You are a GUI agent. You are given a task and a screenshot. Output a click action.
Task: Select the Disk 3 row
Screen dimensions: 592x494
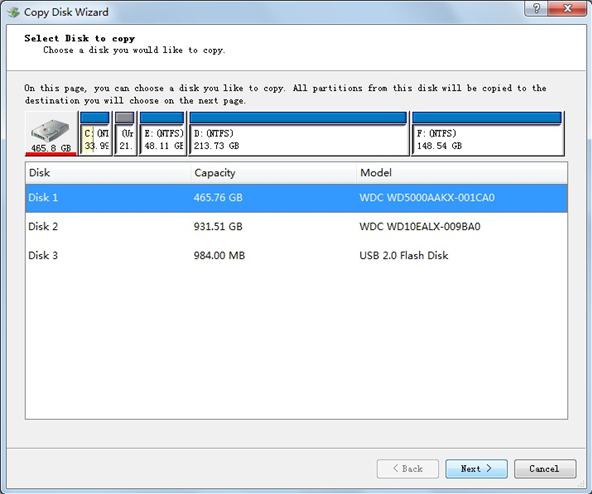coord(296,256)
